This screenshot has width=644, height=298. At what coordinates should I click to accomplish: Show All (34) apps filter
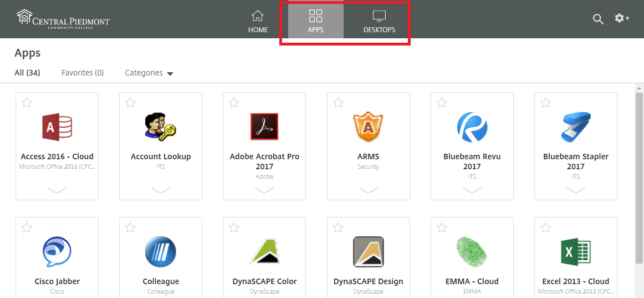(27, 73)
